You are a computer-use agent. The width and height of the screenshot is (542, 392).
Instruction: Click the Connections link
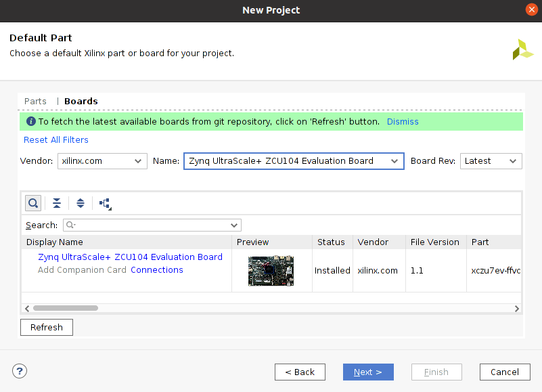click(x=157, y=270)
